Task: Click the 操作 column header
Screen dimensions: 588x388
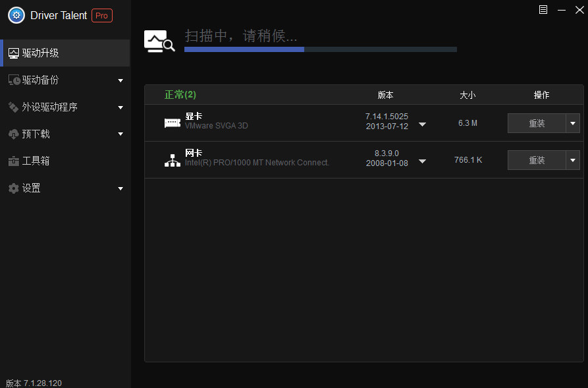Action: (541, 95)
